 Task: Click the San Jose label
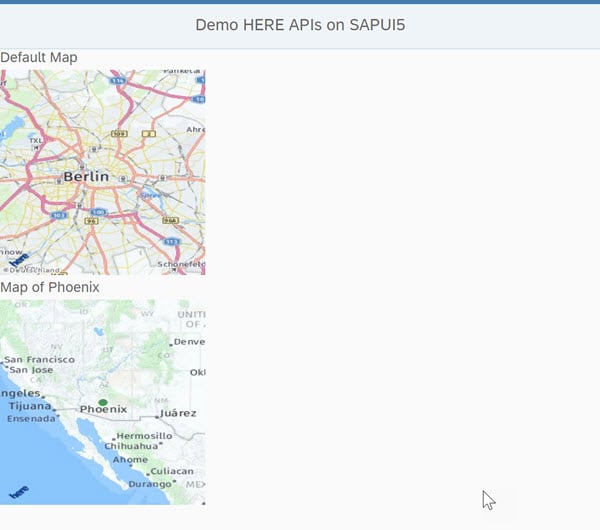31,370
